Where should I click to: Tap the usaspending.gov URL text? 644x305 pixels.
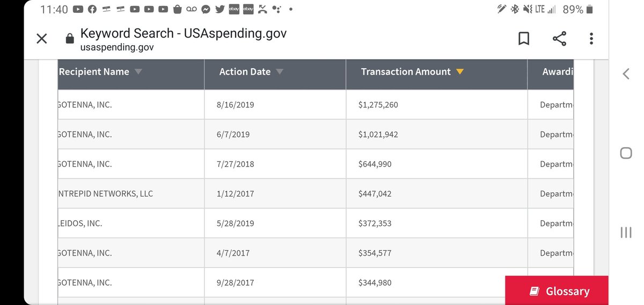point(117,47)
